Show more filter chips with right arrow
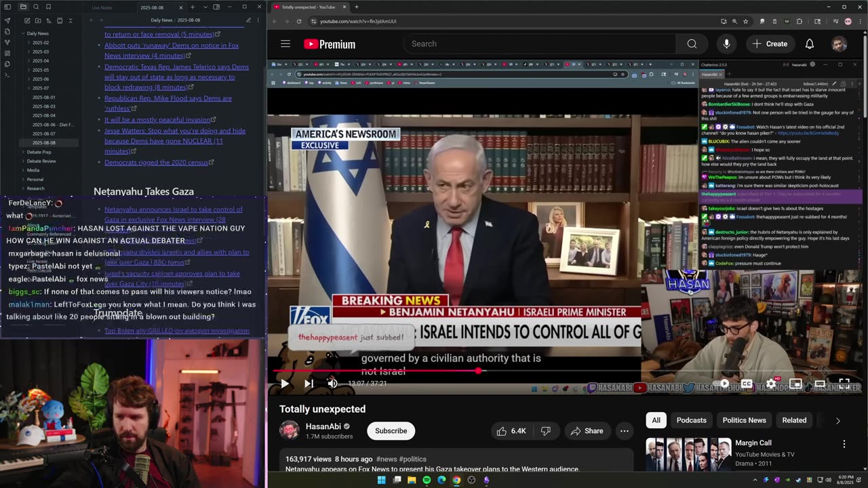 [837, 421]
